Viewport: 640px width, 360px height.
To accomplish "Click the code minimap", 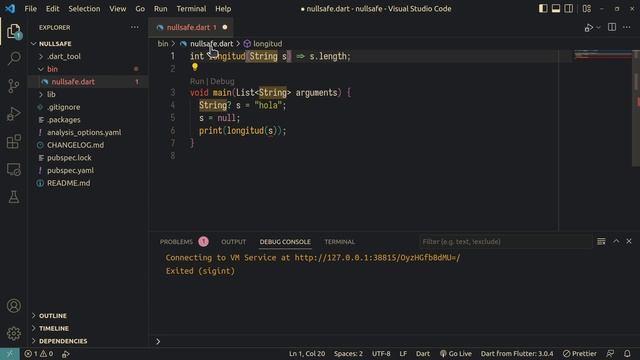I will click(602, 55).
